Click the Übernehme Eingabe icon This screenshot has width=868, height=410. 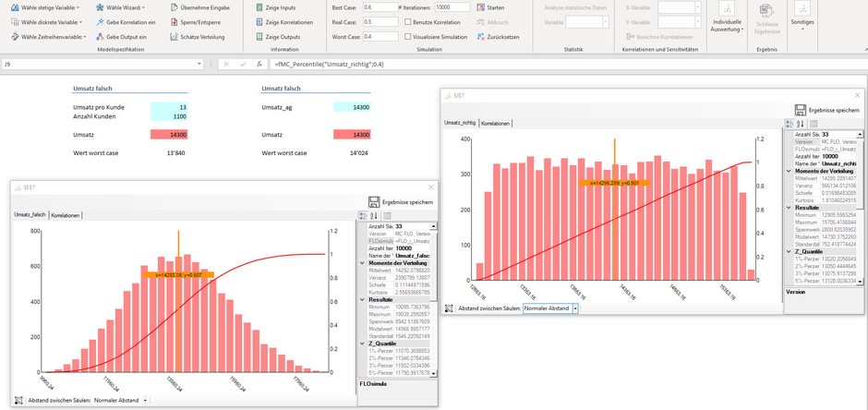[175, 7]
